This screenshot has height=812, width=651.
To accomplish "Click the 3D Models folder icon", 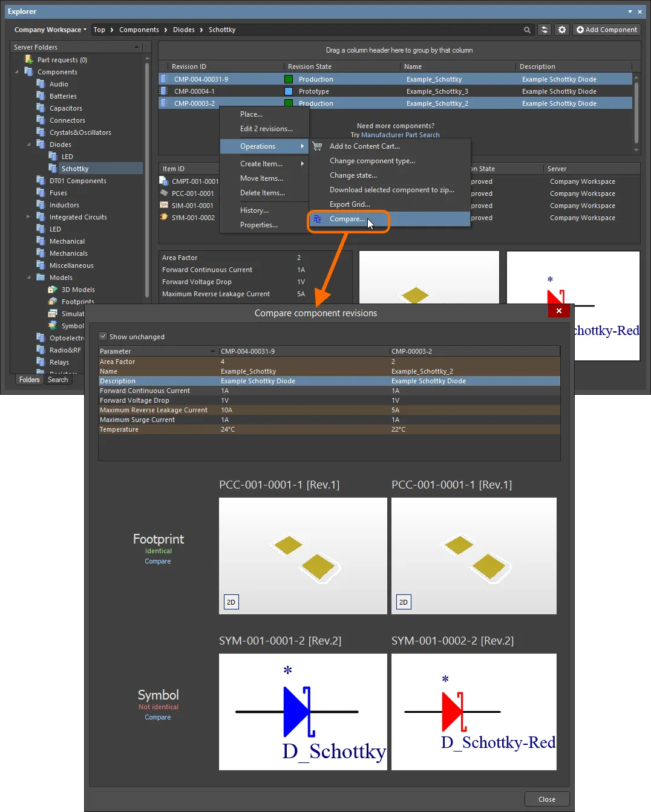I will click(x=53, y=290).
